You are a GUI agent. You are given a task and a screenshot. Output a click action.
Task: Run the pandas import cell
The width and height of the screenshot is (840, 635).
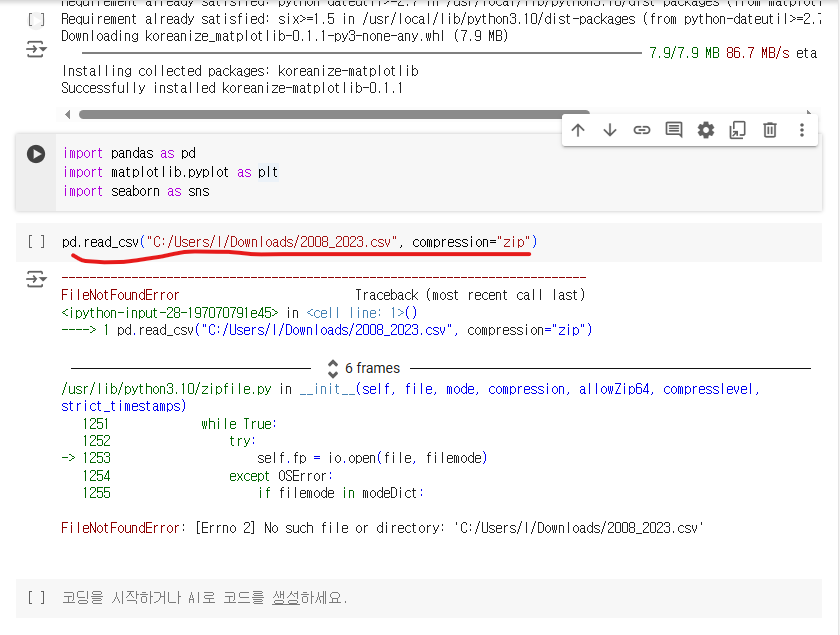(x=36, y=154)
